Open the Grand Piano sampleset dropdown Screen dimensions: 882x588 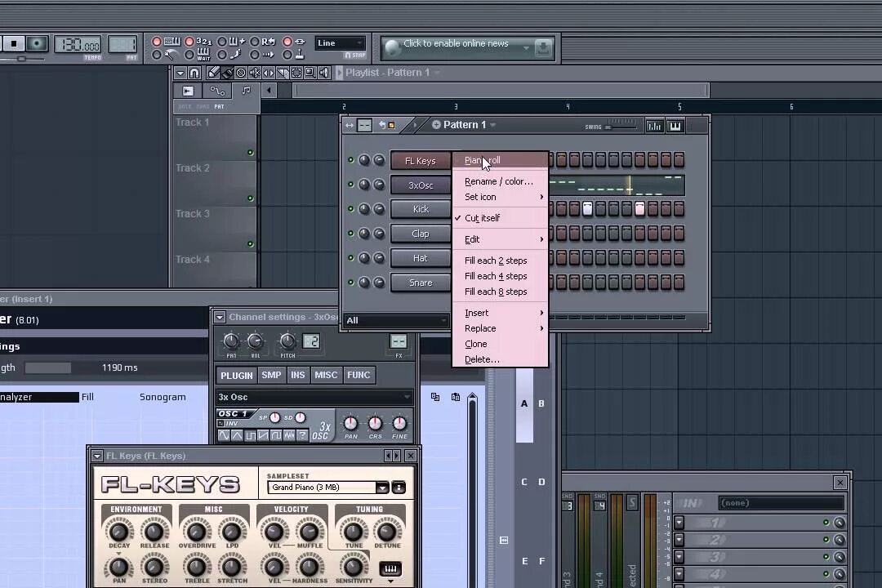(382, 488)
